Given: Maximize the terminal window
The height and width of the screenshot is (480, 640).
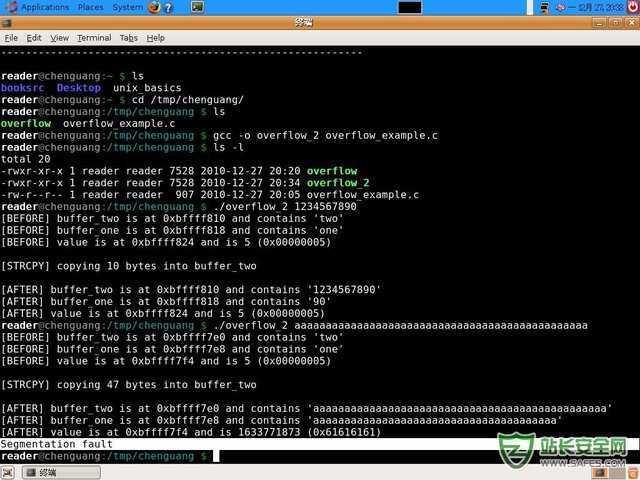Looking at the screenshot, I should coord(616,23).
